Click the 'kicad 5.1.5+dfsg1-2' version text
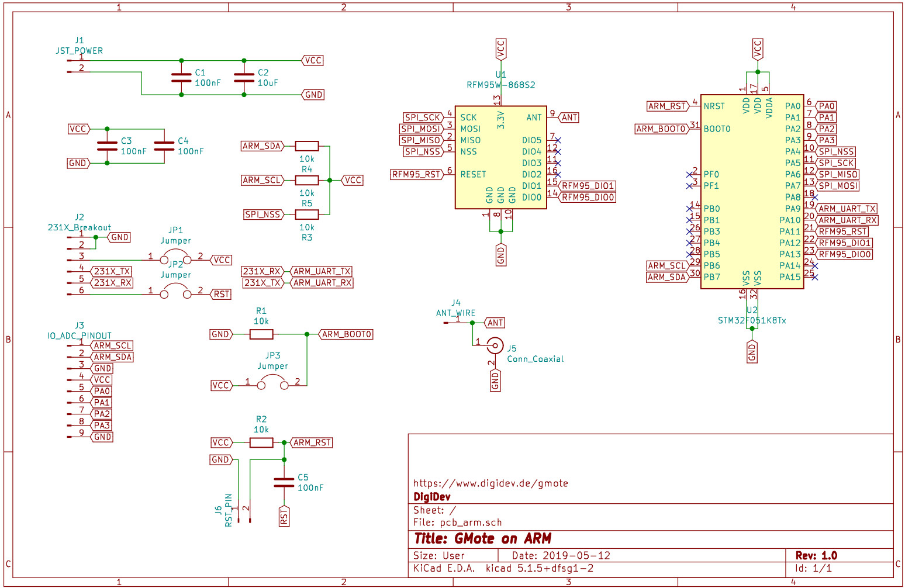The width and height of the screenshot is (905, 588). tap(540, 568)
